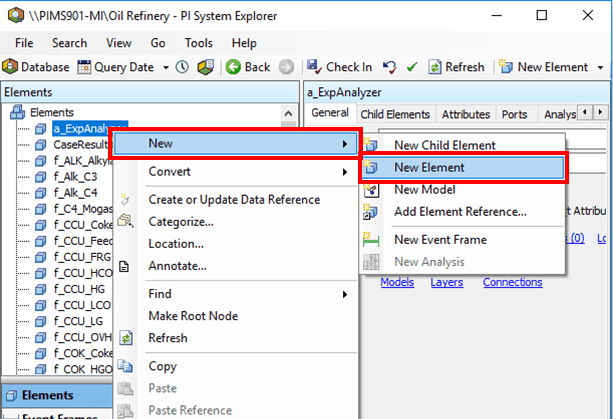613x419 pixels.
Task: Click the Add Element Reference icon
Action: pyautogui.click(x=370, y=212)
